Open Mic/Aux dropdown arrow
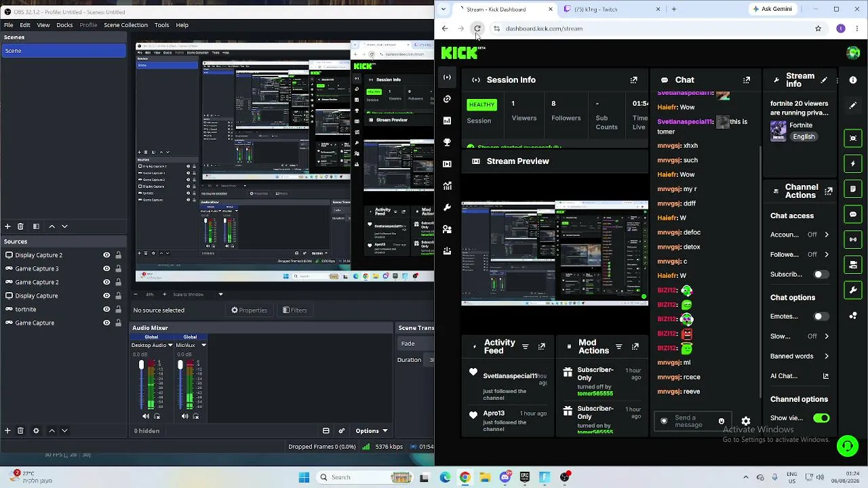This screenshot has width=868, height=488. [x=203, y=345]
